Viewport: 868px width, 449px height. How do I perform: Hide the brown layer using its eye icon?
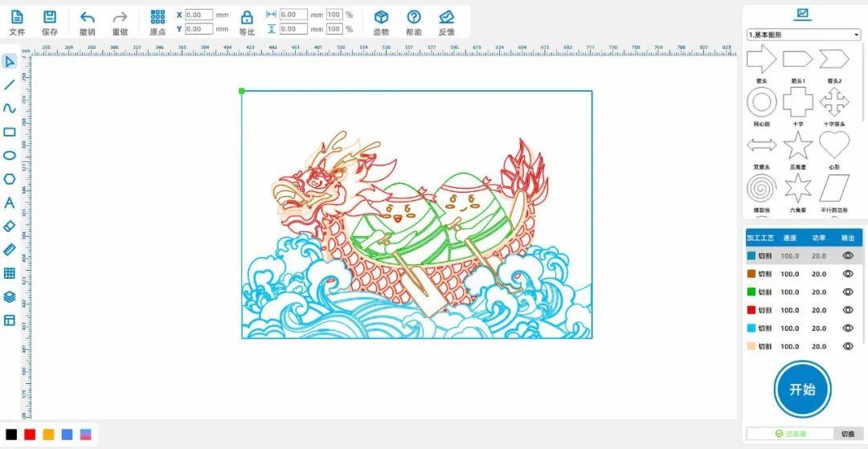click(x=847, y=273)
